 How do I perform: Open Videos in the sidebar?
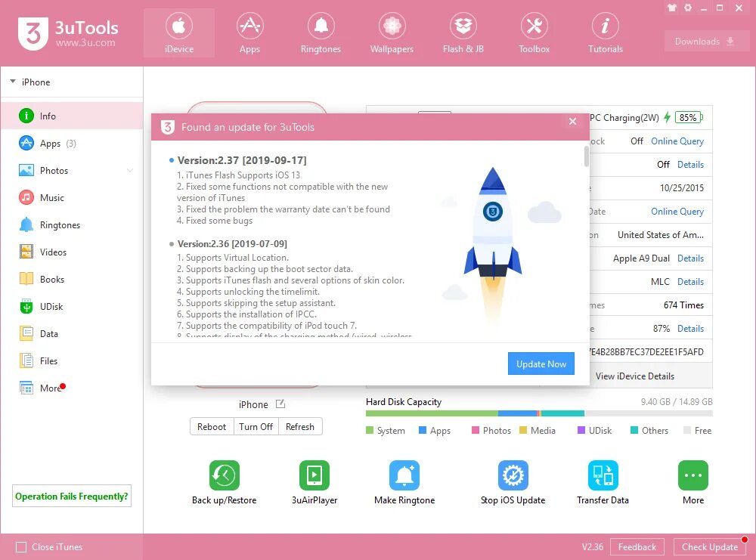pyautogui.click(x=72, y=252)
